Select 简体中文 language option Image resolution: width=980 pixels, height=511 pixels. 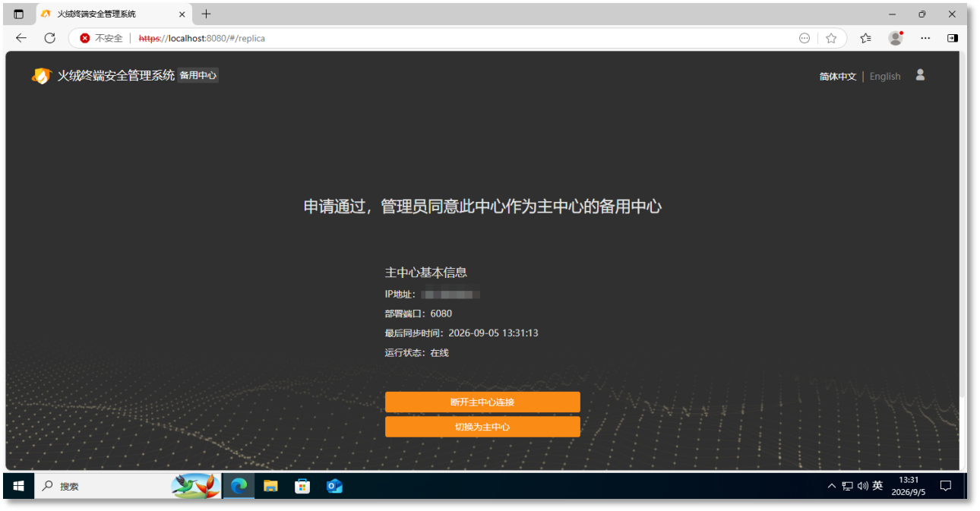838,77
